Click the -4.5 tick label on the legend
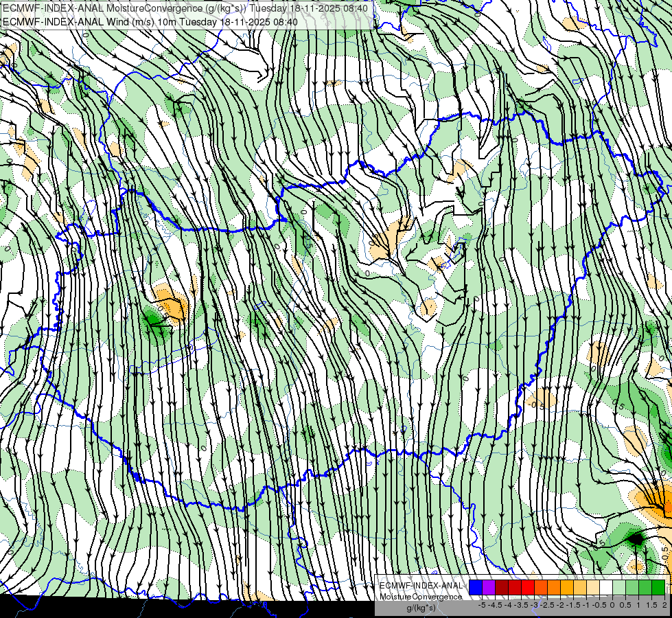Viewport: 672px width, 618px height. tap(495, 605)
